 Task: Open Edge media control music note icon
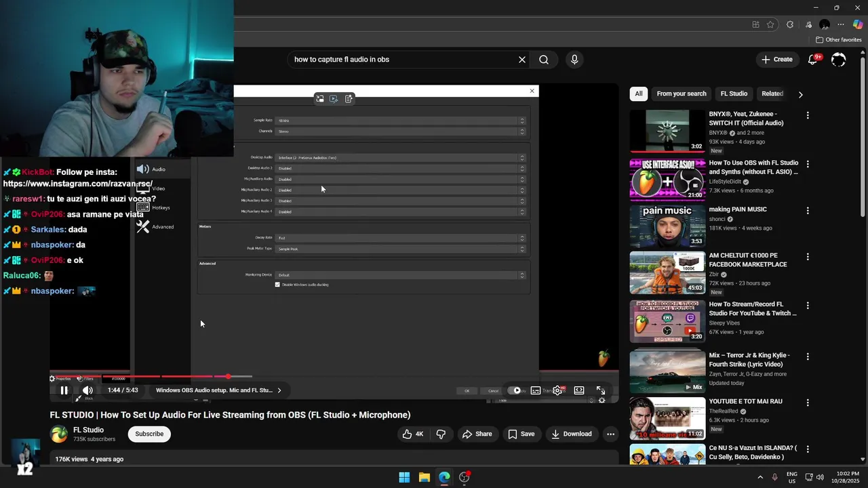point(808,24)
